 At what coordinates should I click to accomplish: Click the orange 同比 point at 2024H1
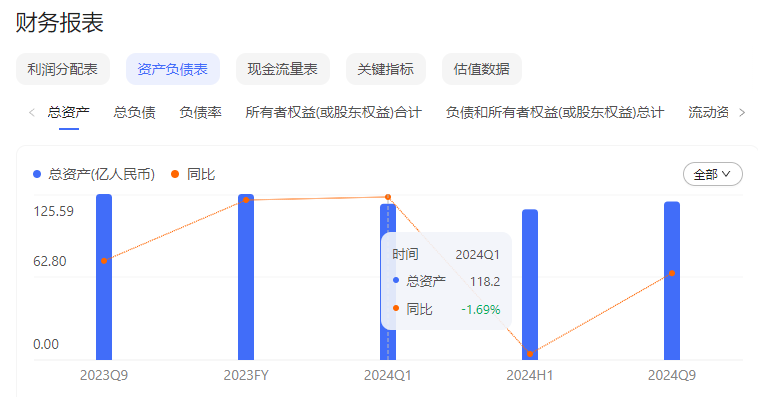pos(530,354)
